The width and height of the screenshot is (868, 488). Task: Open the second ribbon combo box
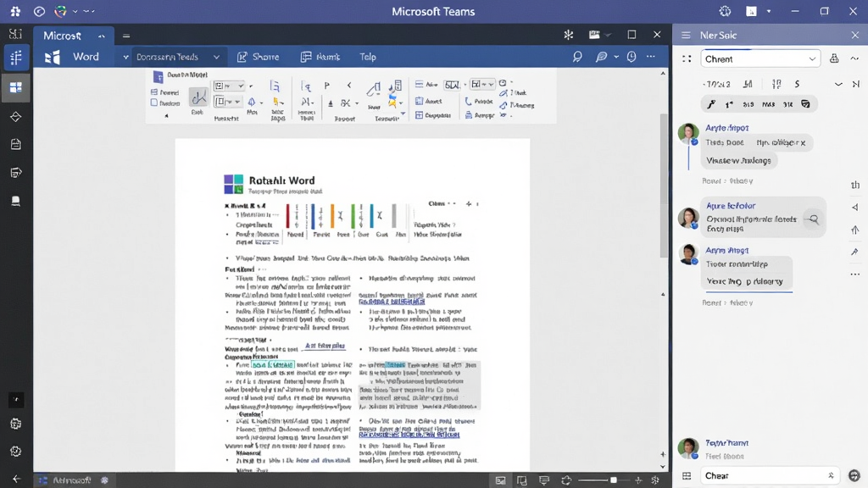tap(227, 102)
